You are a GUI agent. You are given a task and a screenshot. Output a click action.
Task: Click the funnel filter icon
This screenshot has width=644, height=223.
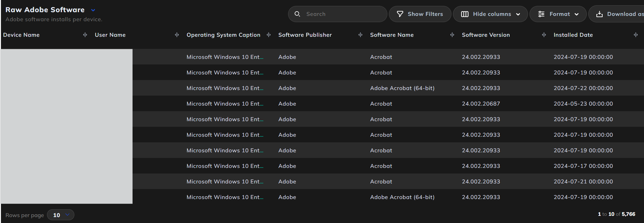click(400, 14)
